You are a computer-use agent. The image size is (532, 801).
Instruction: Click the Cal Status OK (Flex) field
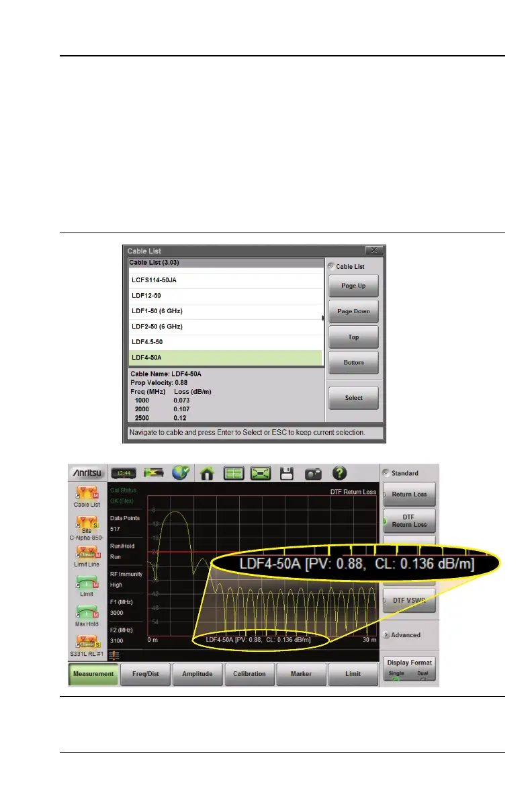point(124,495)
